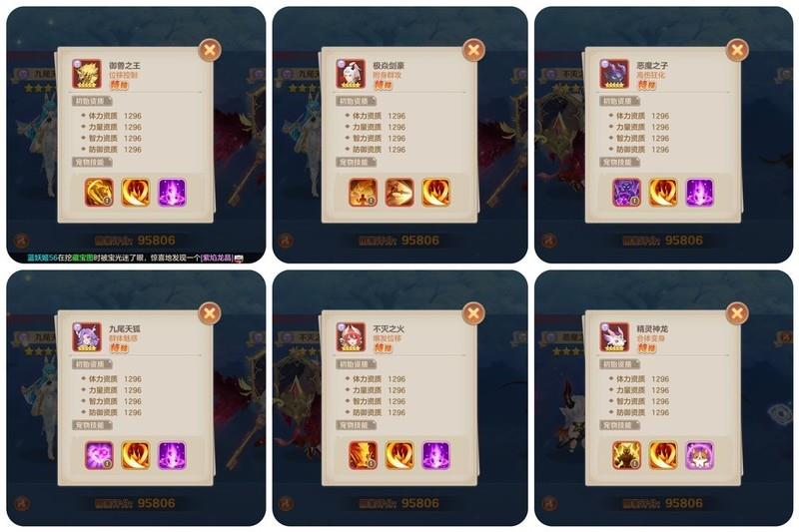Image resolution: width=799 pixels, height=532 pixels.
Task: Tap the 九尾天狐 purple-haired portrait
Action: 87,337
